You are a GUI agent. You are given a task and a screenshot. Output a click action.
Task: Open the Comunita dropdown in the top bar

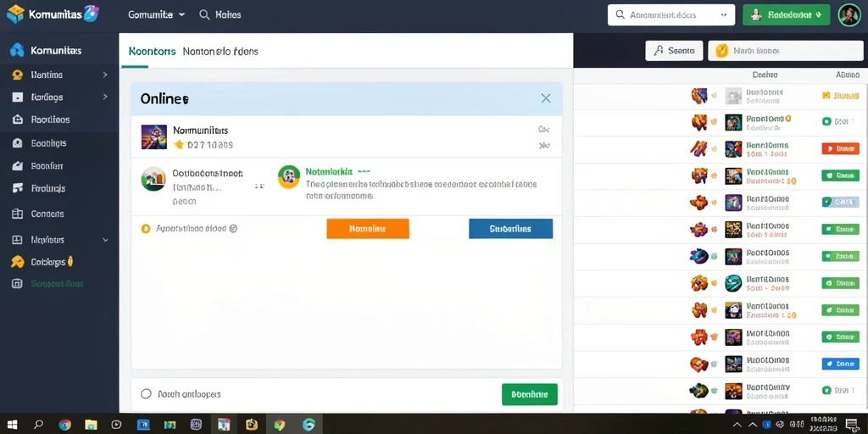157,15
